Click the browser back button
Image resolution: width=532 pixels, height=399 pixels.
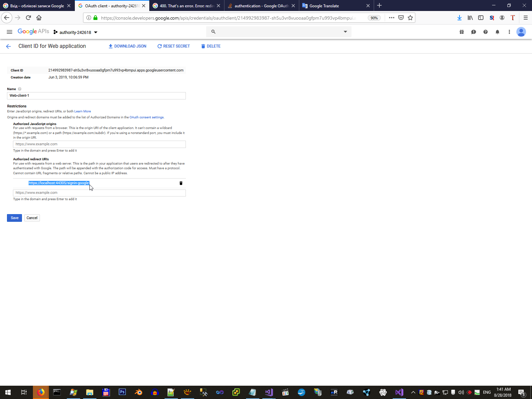(x=7, y=18)
